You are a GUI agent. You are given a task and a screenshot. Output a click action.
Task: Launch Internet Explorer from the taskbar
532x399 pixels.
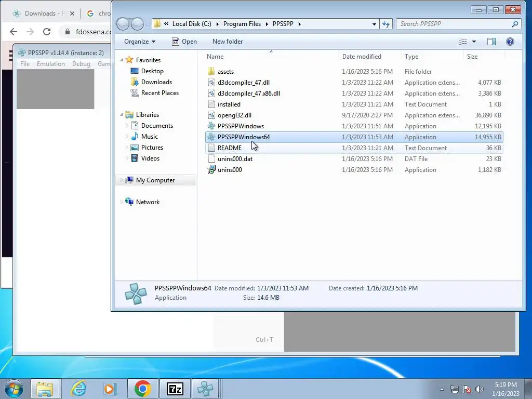(79, 389)
